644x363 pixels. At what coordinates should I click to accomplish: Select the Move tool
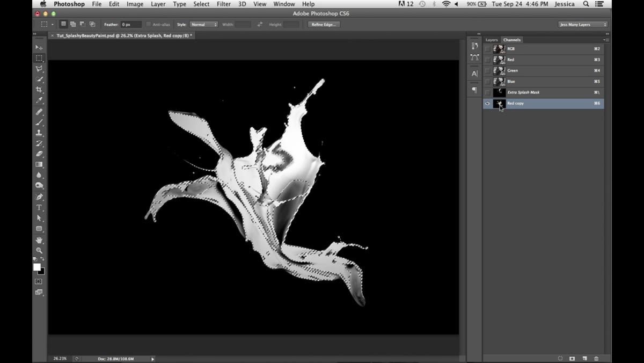click(x=39, y=47)
